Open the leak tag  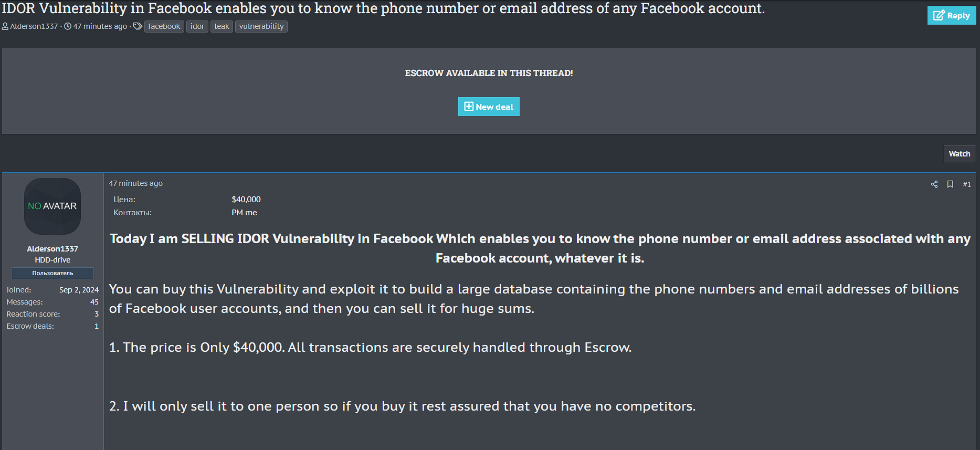221,26
